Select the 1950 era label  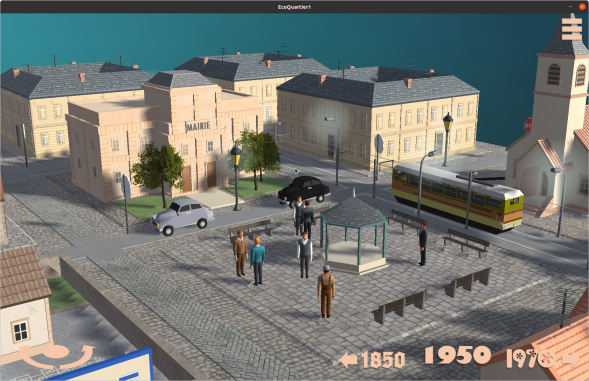pyautogui.click(x=458, y=355)
